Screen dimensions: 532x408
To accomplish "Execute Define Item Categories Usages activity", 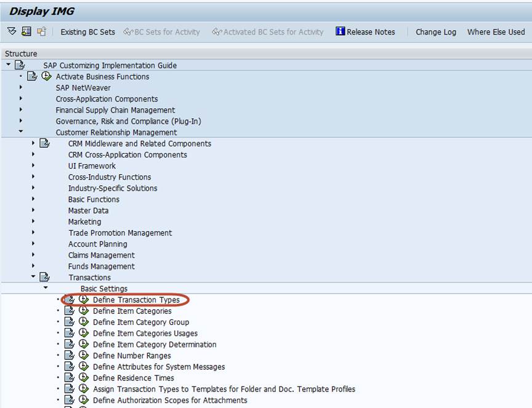I will pyautogui.click(x=84, y=333).
